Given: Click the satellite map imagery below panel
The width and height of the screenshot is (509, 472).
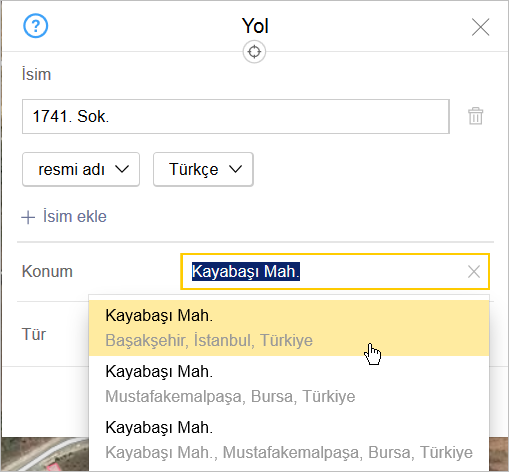Looking at the screenshot, I should click(45, 454).
